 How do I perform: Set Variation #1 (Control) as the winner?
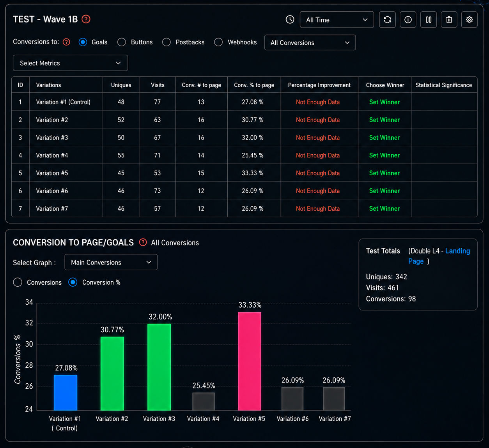[384, 102]
